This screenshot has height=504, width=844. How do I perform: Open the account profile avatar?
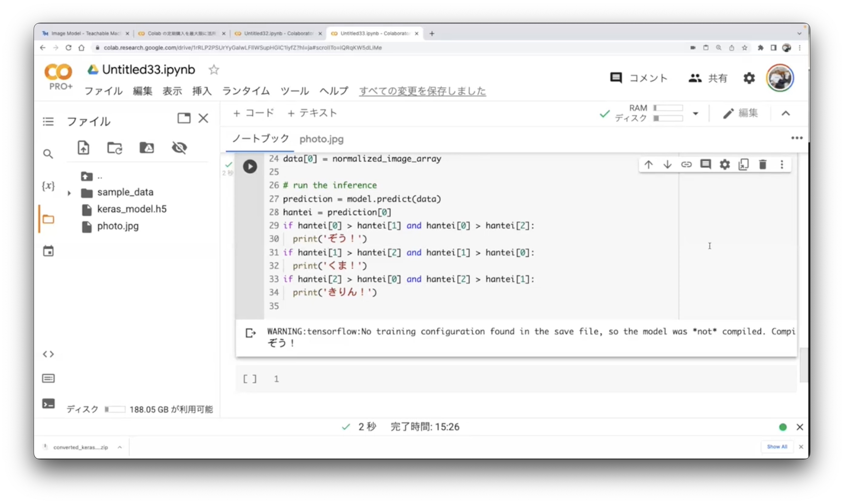(x=780, y=78)
